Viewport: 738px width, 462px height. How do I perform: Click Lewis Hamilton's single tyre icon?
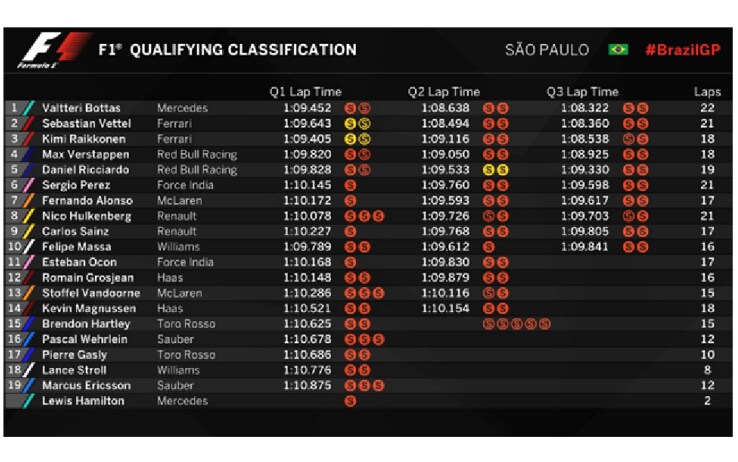click(350, 401)
